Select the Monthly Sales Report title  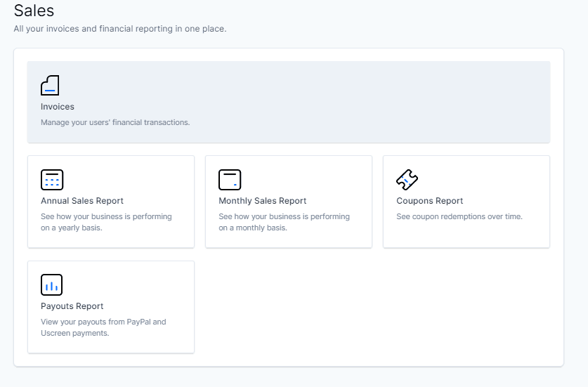pos(263,201)
